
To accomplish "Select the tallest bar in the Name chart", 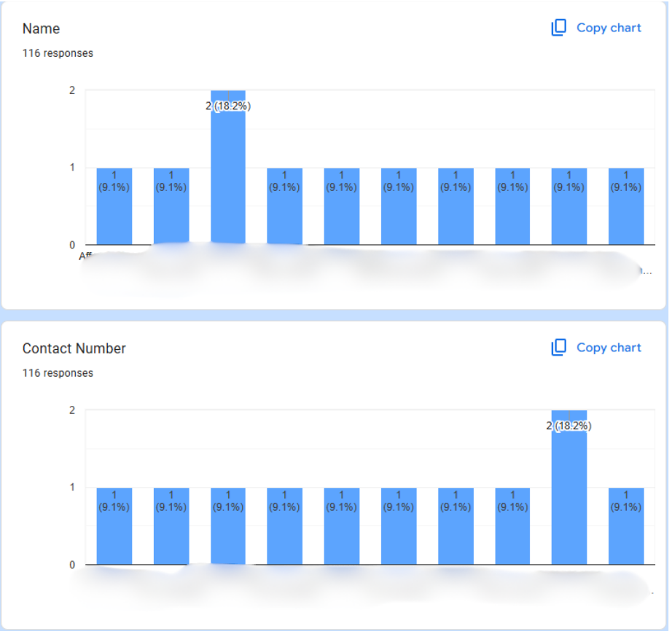I will tap(228, 175).
